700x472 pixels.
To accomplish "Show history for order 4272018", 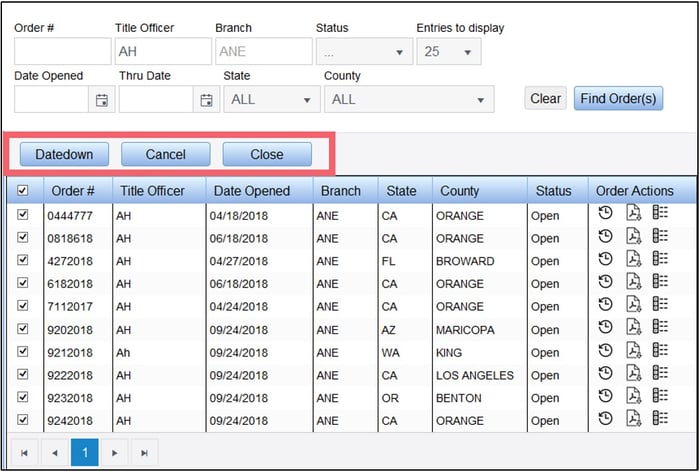I will [x=605, y=259].
